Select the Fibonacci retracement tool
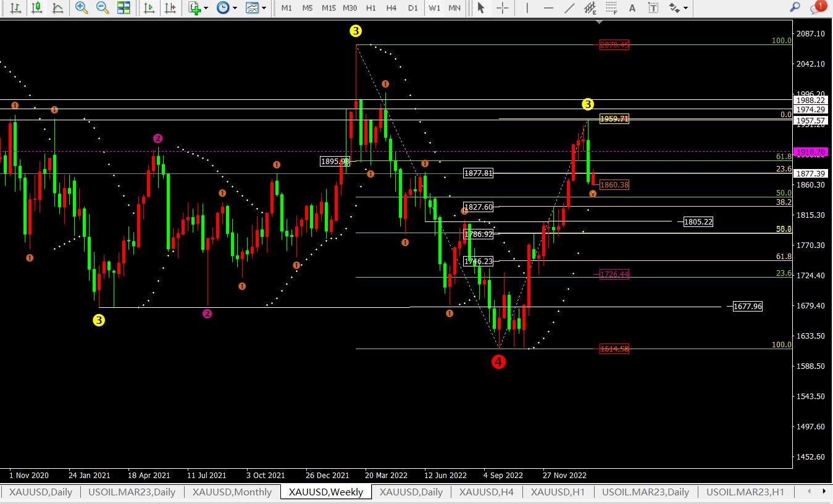This screenshot has height=504, width=833. 611,8
